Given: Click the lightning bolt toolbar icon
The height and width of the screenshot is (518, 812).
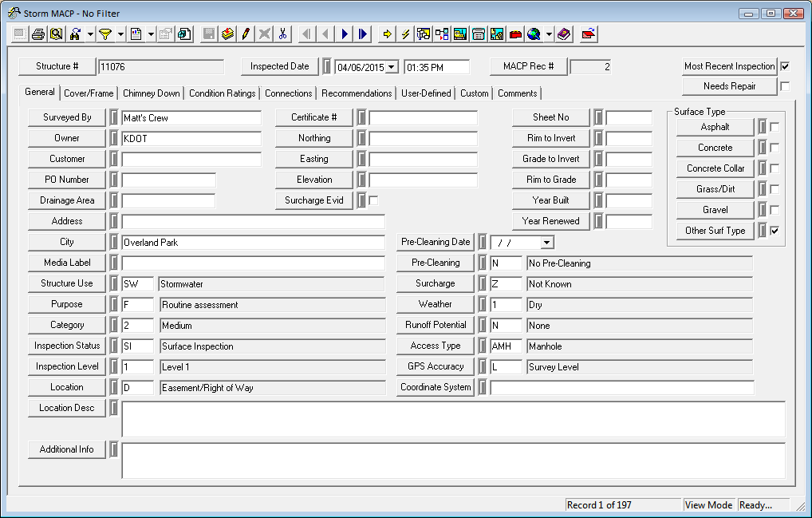Looking at the screenshot, I should click(x=405, y=34).
